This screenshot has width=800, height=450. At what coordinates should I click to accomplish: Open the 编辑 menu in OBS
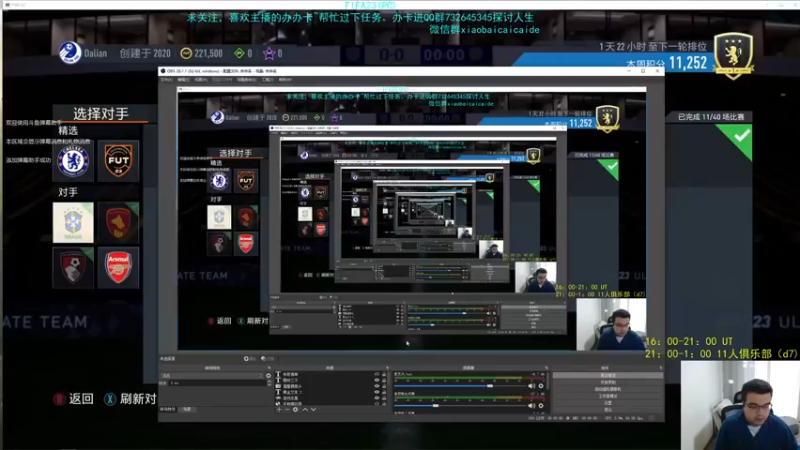pos(184,80)
